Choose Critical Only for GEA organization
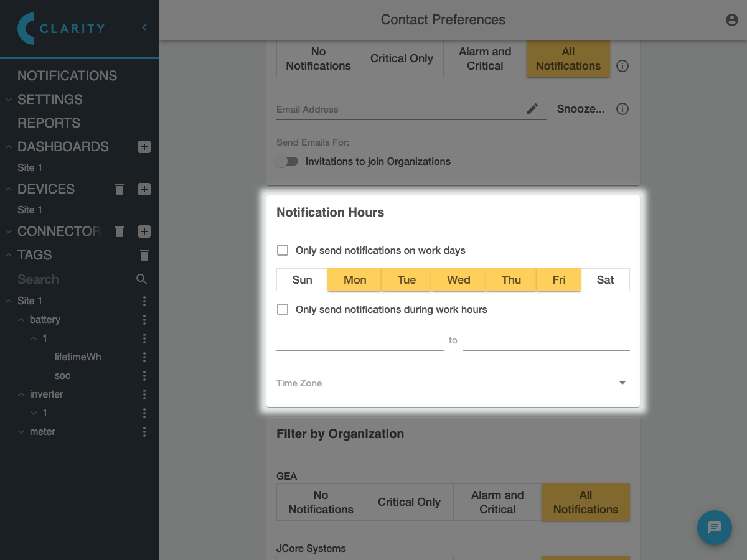 pyautogui.click(x=409, y=502)
